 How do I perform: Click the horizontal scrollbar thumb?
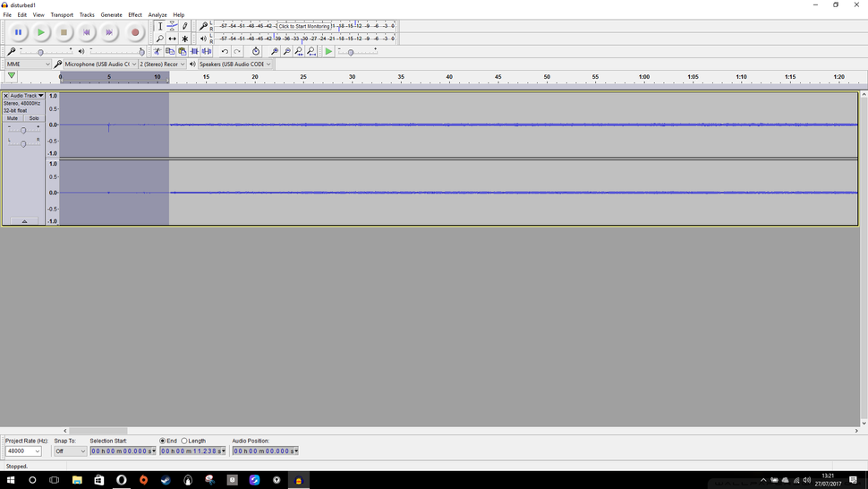click(x=98, y=431)
